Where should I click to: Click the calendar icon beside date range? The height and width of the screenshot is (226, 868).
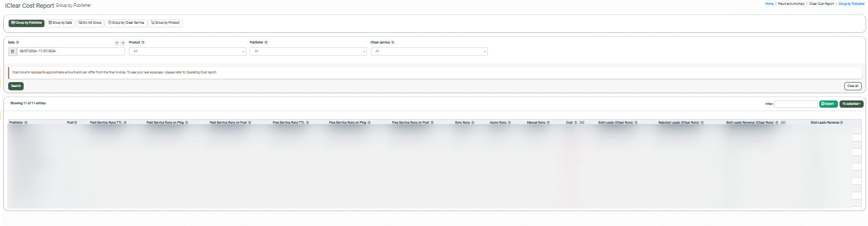click(x=13, y=51)
